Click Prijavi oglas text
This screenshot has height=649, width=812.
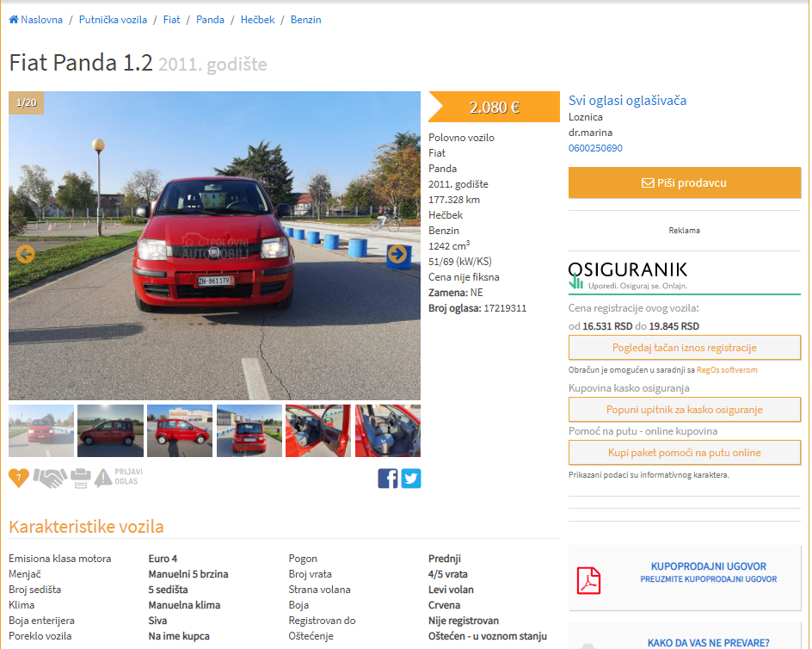tap(126, 477)
